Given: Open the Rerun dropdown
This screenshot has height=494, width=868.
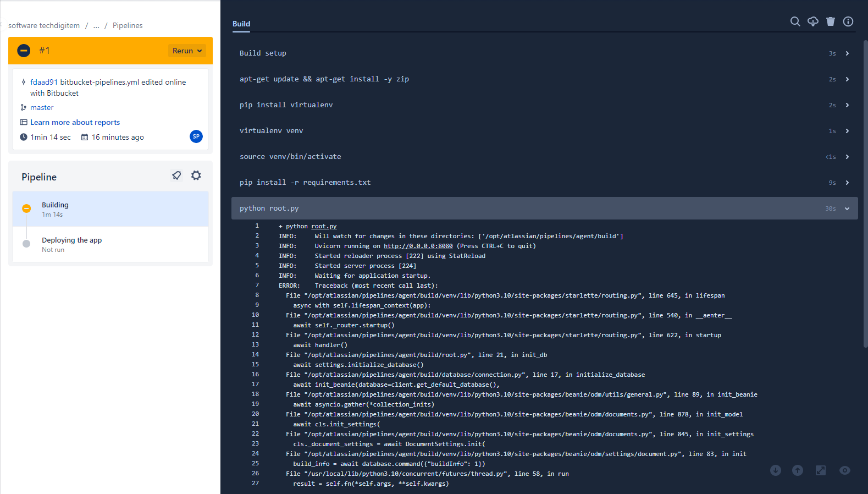Looking at the screenshot, I should pyautogui.click(x=187, y=51).
